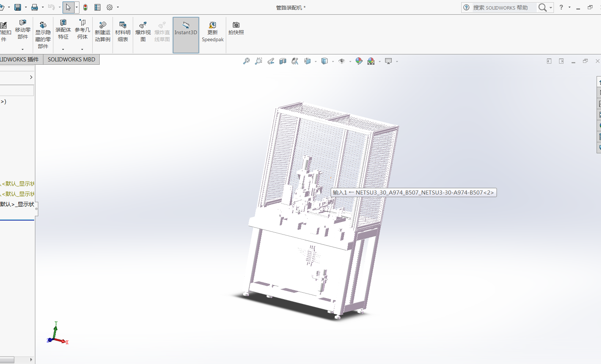The height and width of the screenshot is (364, 601).
Task: Insert Bill of Materials (材料明细表)
Action: tap(123, 32)
